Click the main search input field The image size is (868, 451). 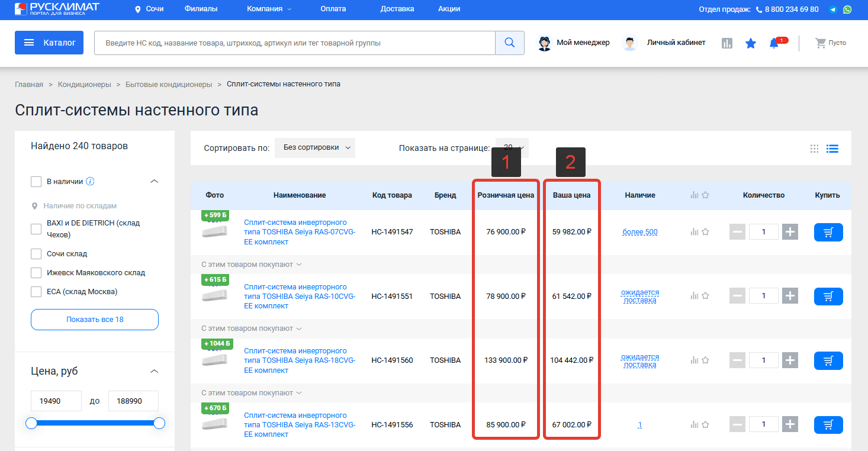294,43
